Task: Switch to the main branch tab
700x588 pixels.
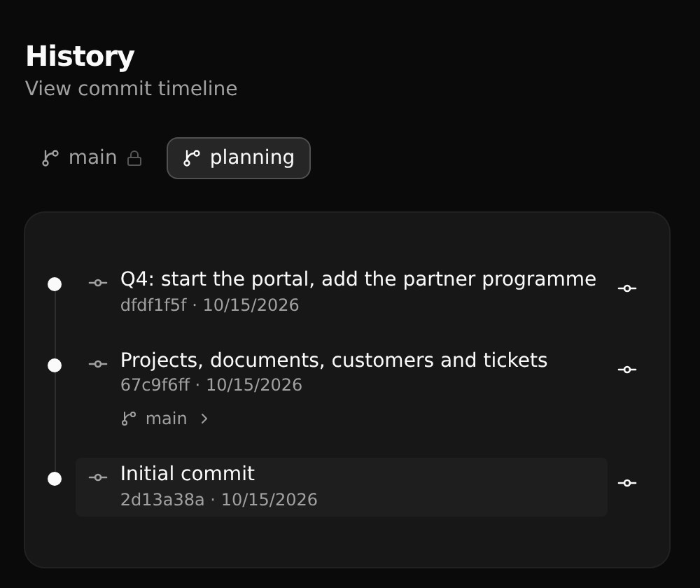Action: 92,158
